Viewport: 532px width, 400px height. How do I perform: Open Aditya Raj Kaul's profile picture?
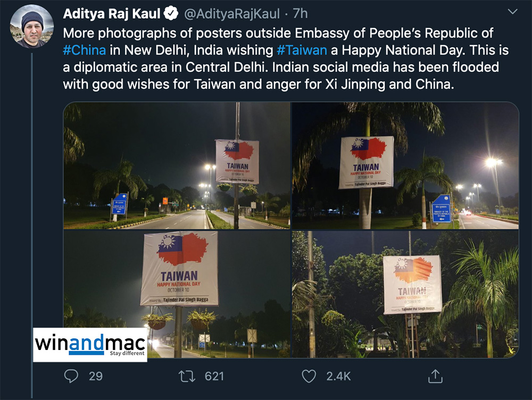[x=31, y=26]
